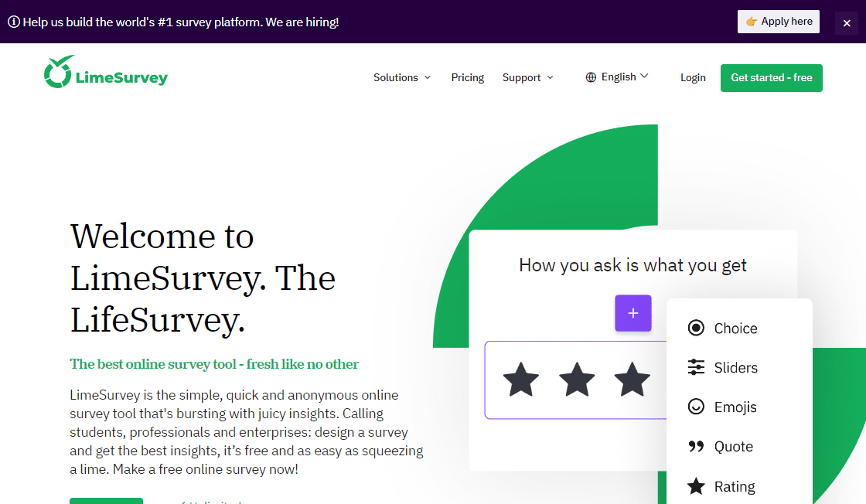Click the Apply here button
866x504 pixels.
(778, 21)
